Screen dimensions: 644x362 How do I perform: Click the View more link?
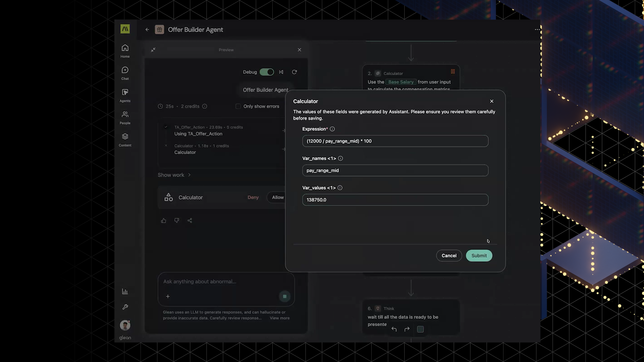click(x=279, y=318)
